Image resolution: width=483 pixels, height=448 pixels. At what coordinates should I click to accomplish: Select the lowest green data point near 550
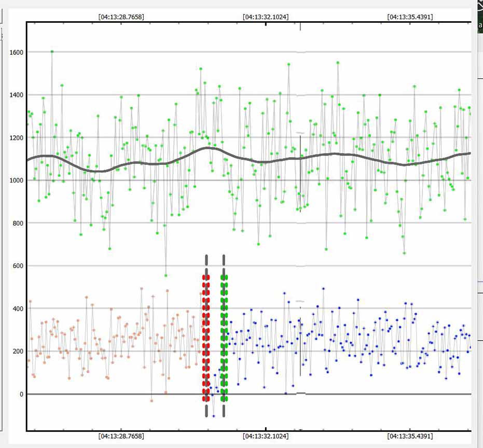tap(165, 275)
